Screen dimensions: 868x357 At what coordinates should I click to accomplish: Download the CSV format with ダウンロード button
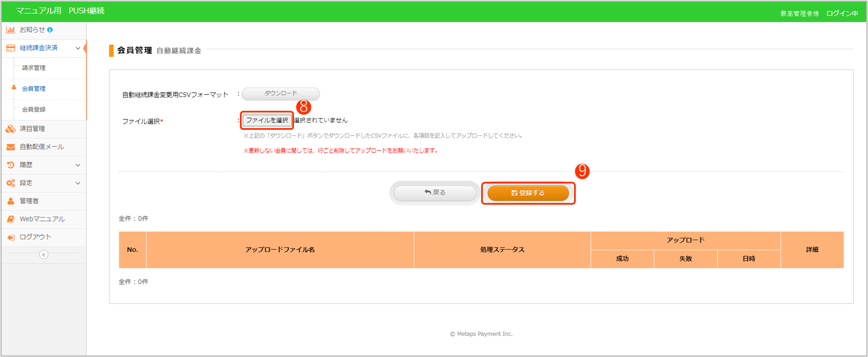point(281,93)
